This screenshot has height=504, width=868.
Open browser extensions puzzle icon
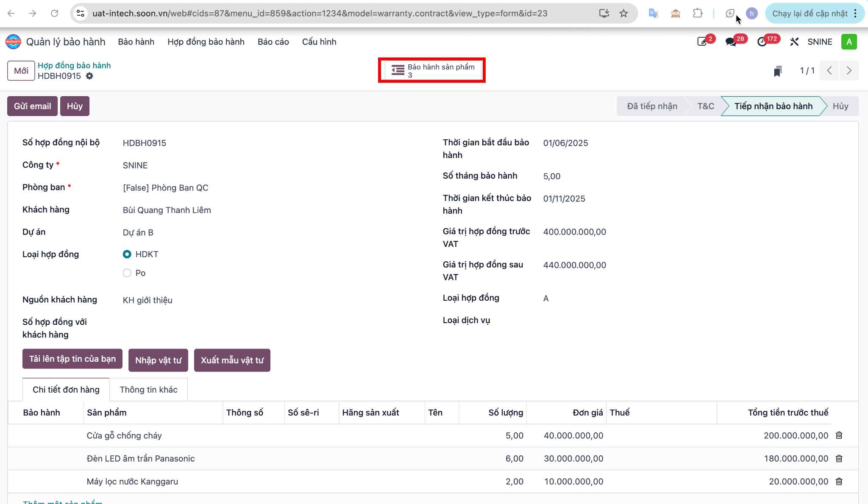click(x=697, y=13)
